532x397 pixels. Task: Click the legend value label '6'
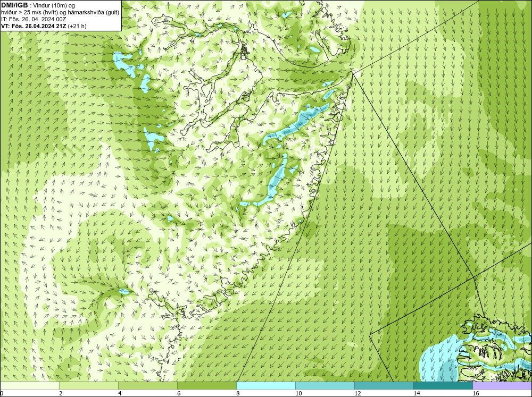(x=179, y=393)
